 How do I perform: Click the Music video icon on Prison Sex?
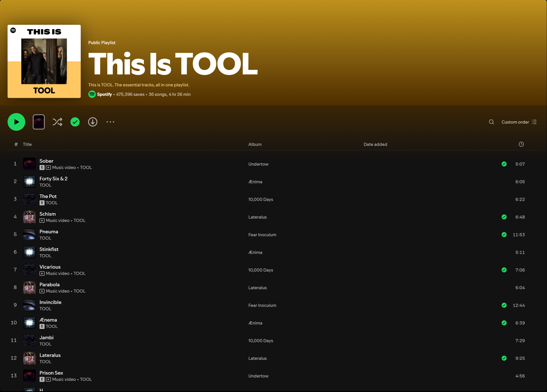tap(48, 379)
